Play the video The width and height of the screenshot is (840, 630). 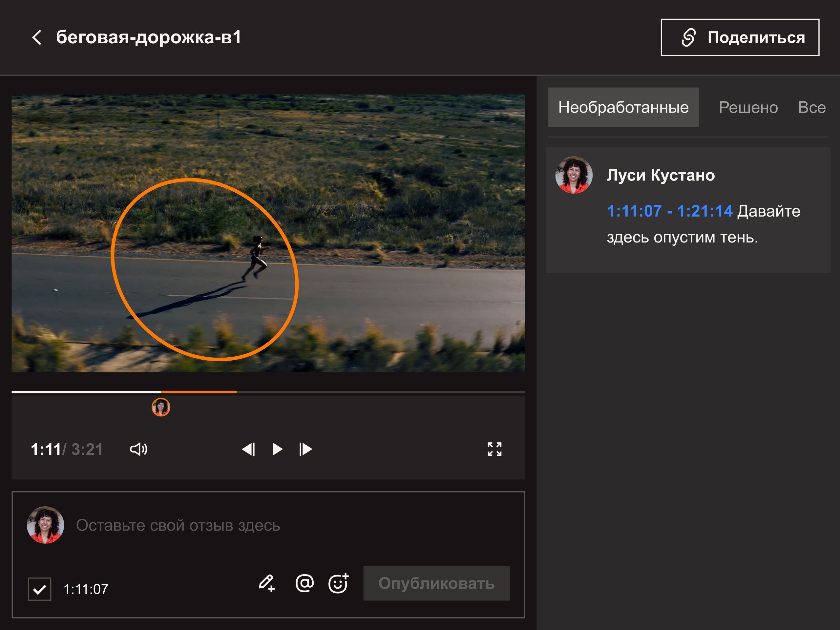pyautogui.click(x=277, y=449)
